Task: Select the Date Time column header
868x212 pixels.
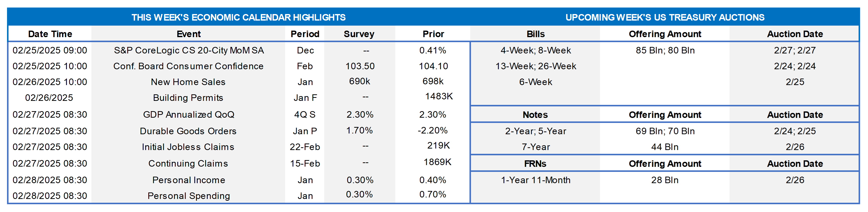Action: click(50, 34)
